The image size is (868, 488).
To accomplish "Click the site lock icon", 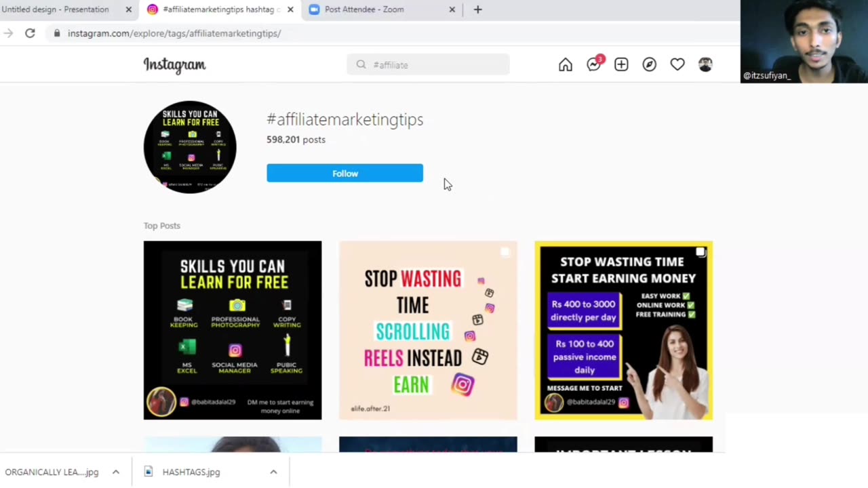I will tap(57, 33).
